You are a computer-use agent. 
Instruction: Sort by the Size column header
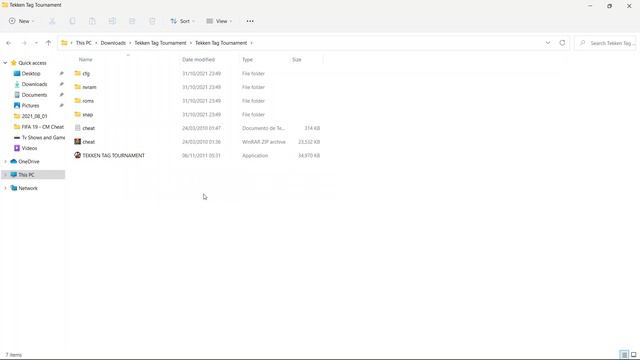(297, 60)
